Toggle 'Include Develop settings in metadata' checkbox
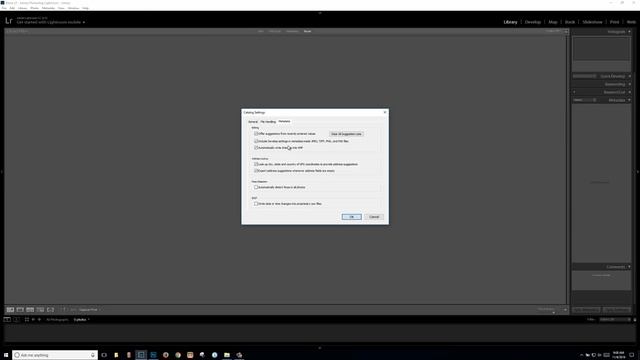640x360 pixels. 256,141
